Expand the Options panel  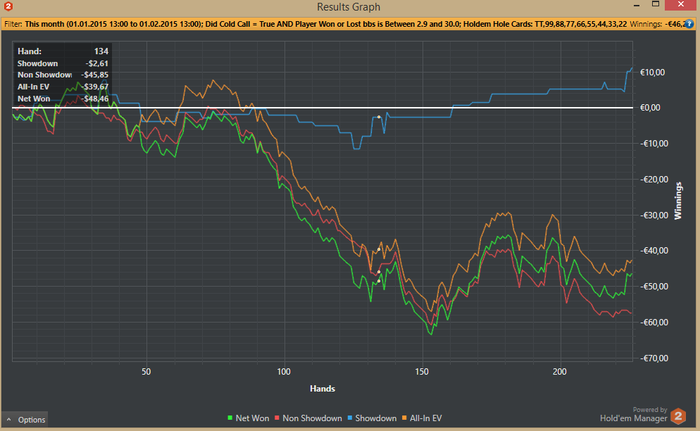[x=25, y=419]
